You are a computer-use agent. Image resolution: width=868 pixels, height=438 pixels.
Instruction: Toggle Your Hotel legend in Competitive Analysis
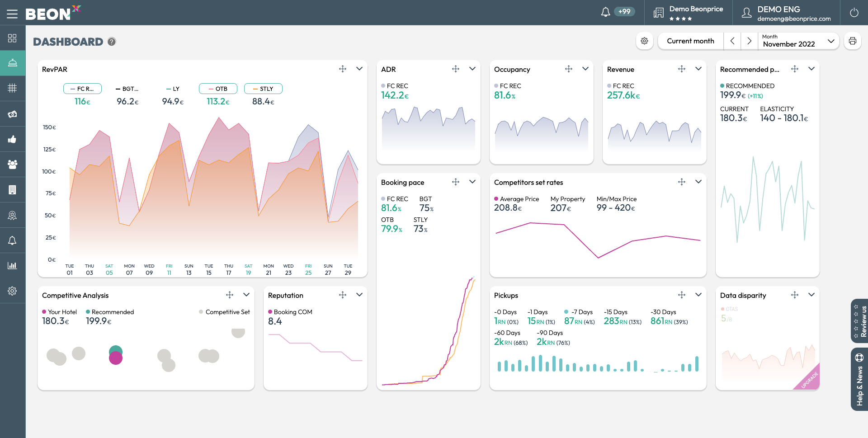tap(60, 312)
